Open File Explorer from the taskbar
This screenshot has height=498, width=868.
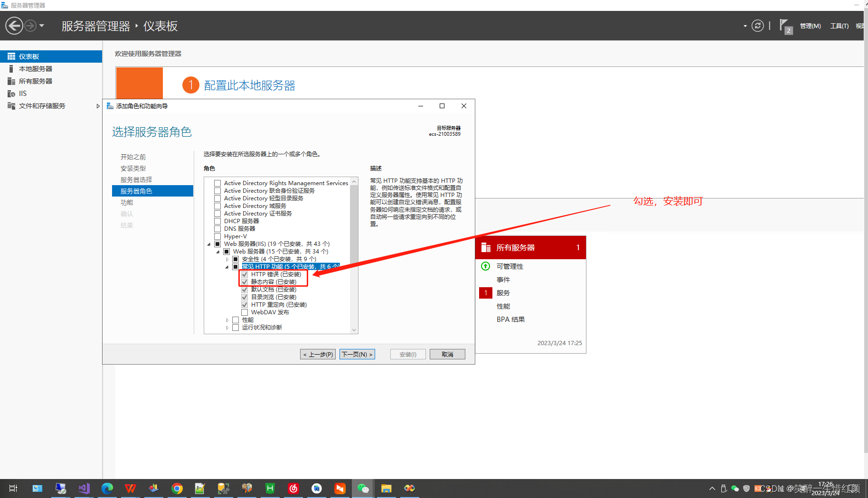tap(387, 488)
